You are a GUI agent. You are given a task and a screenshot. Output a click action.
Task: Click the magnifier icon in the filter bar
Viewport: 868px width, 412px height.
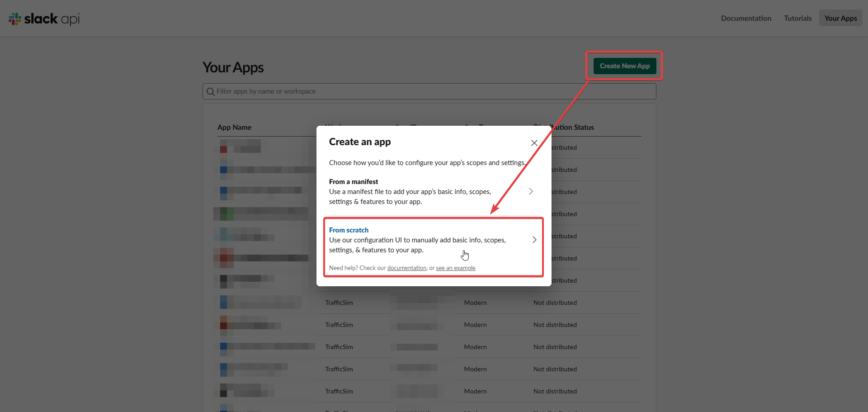(x=210, y=92)
